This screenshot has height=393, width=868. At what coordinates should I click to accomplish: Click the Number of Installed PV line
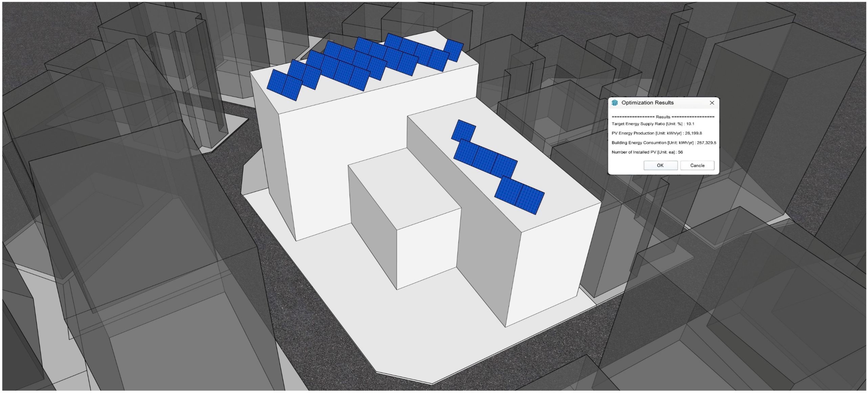pyautogui.click(x=647, y=152)
